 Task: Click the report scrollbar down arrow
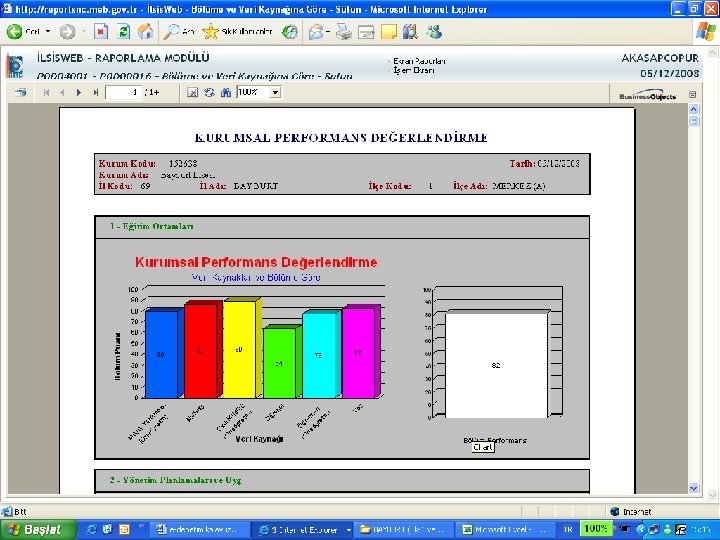[x=693, y=488]
